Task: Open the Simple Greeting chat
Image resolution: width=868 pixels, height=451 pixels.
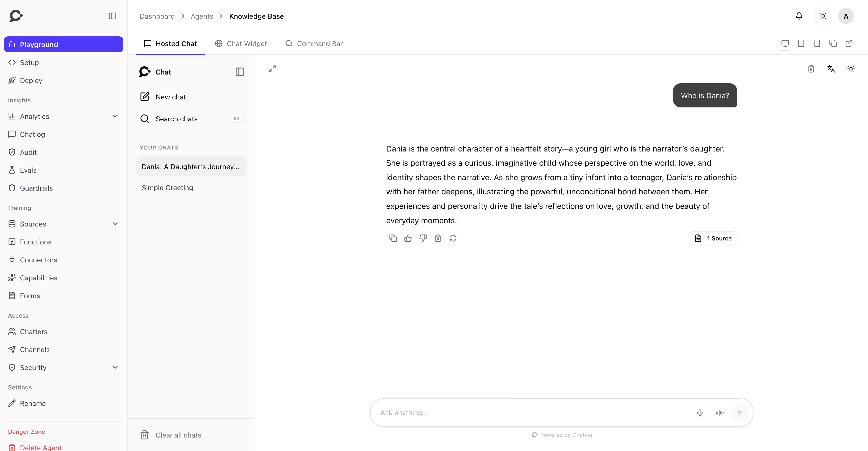Action: [191, 188]
